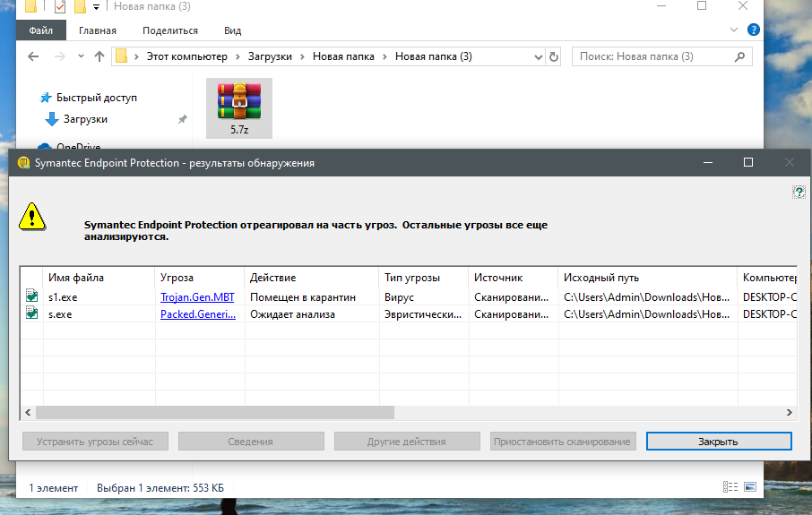Click the 'Закрыть' button
Viewport: 812px width, 515px height.
(719, 442)
